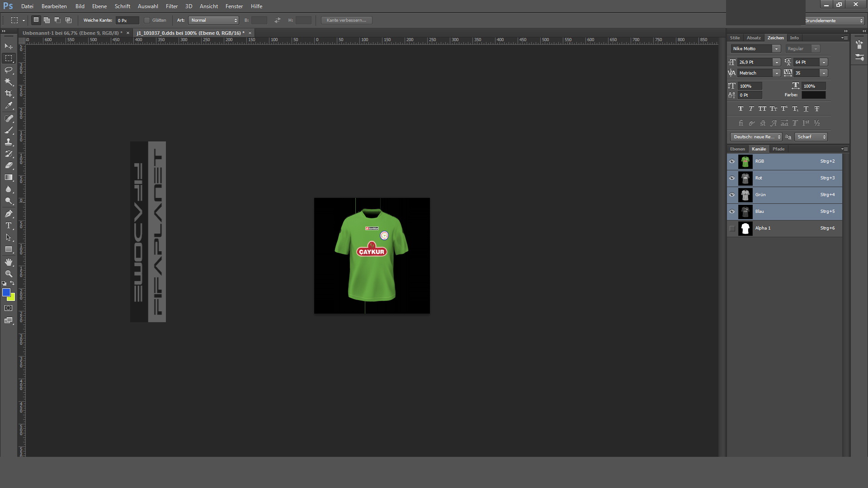Switch to the Pfade tab
868x488 pixels.
(778, 149)
